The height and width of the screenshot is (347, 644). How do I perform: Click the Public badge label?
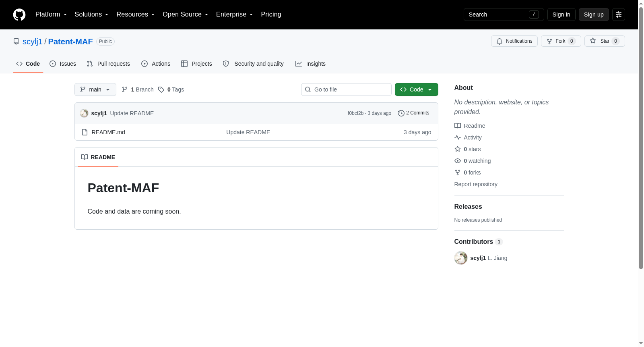pyautogui.click(x=105, y=42)
